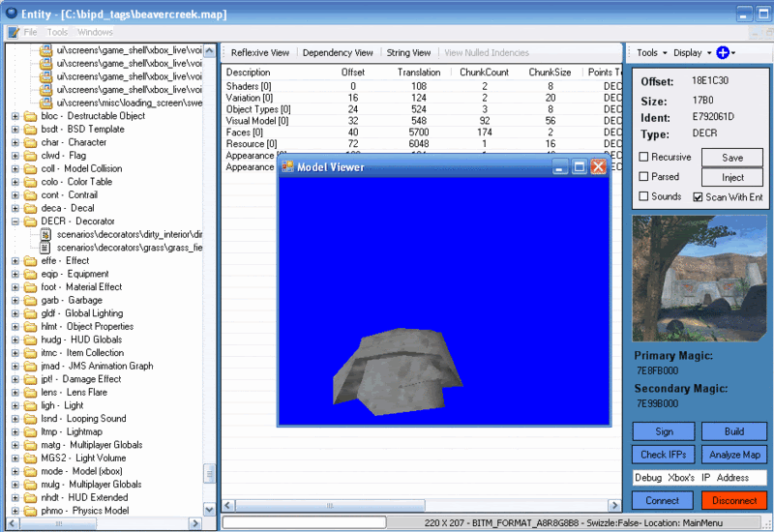774x532 pixels.
Task: Expand the jpt! Damage Effect node
Action: coord(15,379)
